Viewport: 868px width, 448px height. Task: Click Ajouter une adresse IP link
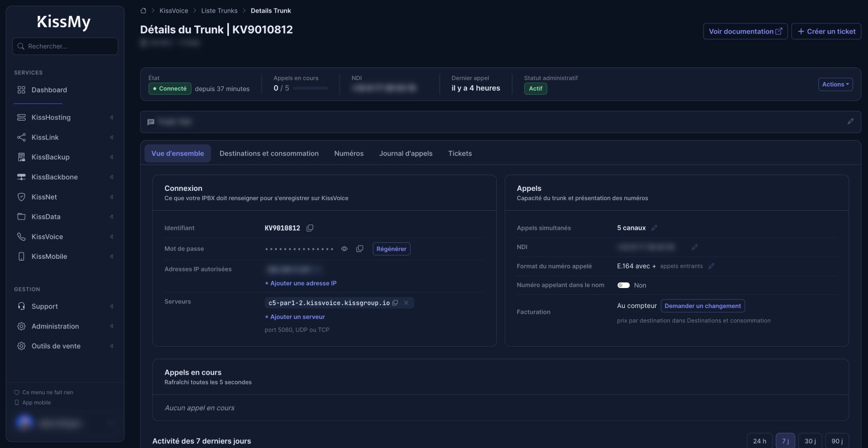300,283
